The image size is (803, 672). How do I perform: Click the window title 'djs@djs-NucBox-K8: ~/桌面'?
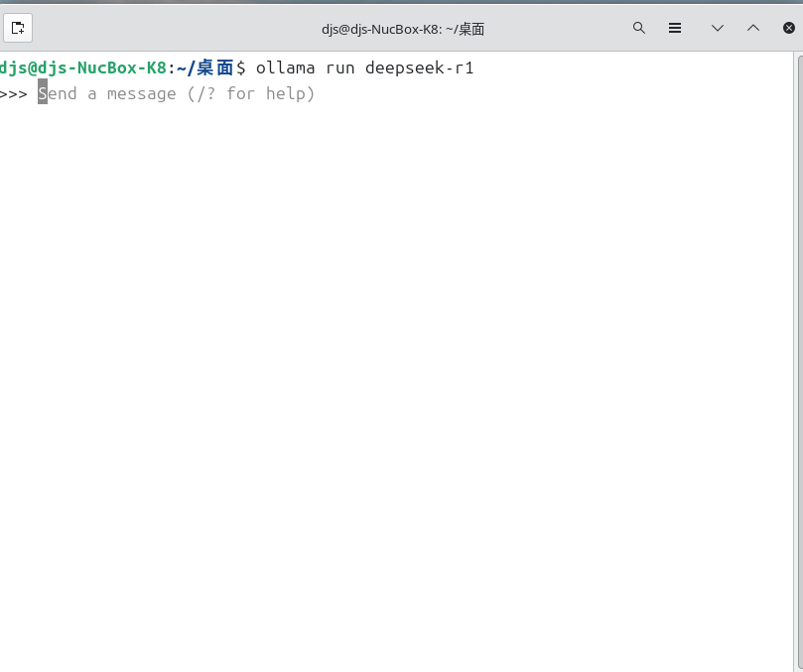403,29
